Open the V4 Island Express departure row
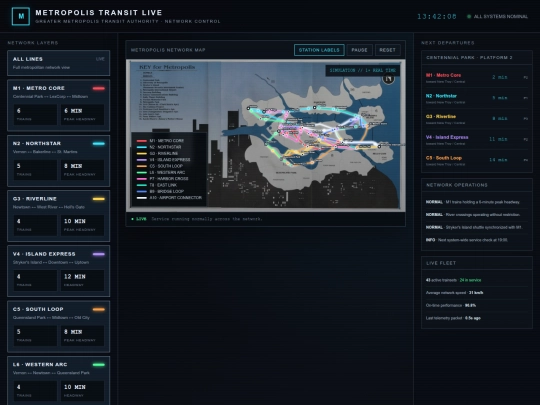 [477, 140]
